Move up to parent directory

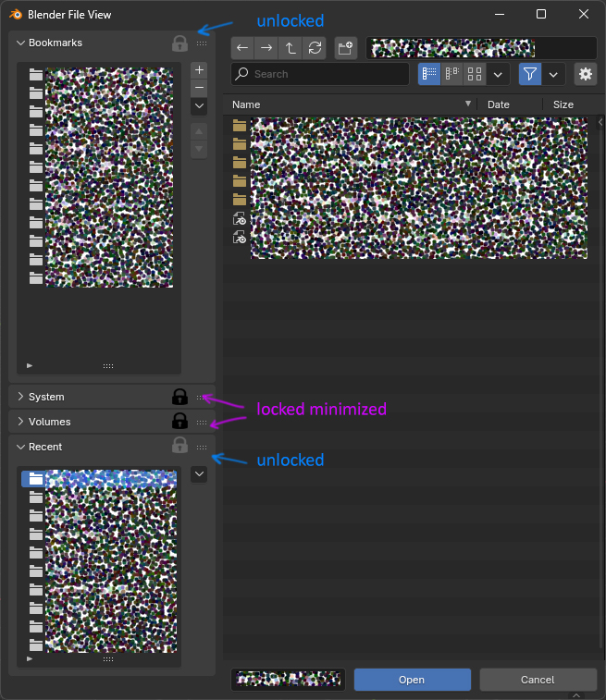[x=291, y=48]
